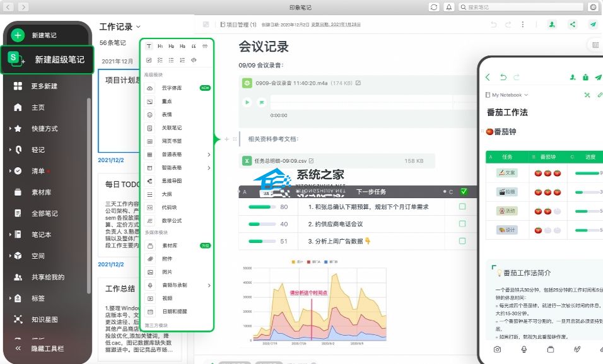Open 素材库 in the left sidebar
603x364 pixels.
41,192
